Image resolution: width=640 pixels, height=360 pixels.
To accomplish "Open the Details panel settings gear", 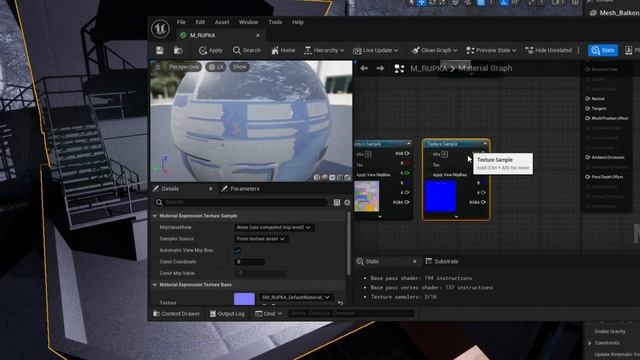I will pos(347,202).
